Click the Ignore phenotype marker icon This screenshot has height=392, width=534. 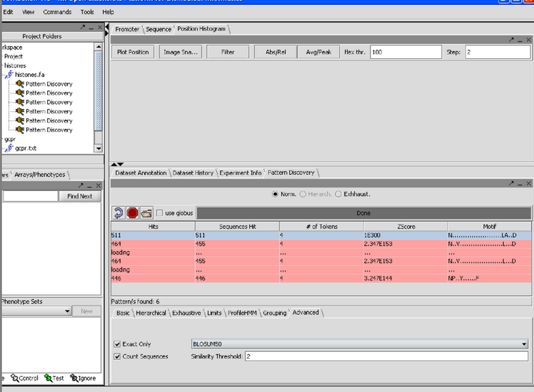[74, 379]
